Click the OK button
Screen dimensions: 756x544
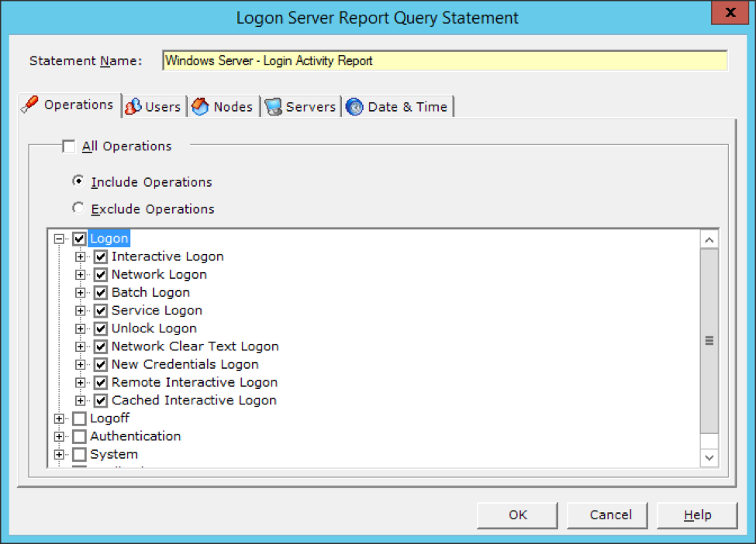pos(517,515)
